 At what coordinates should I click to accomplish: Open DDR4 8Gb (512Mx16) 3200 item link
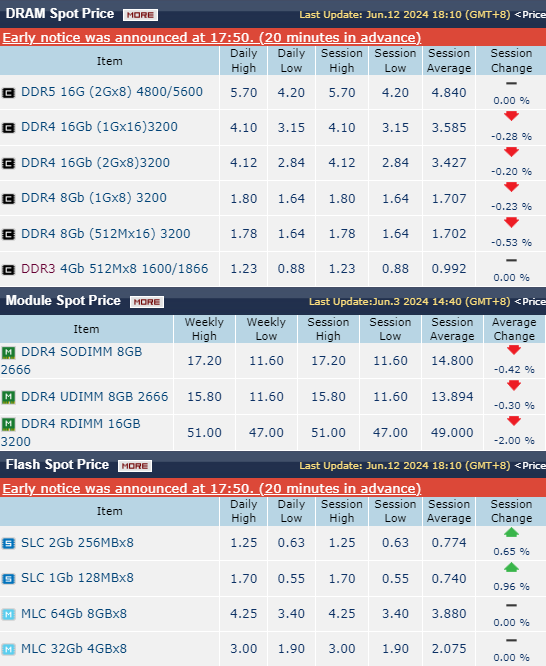coord(105,234)
